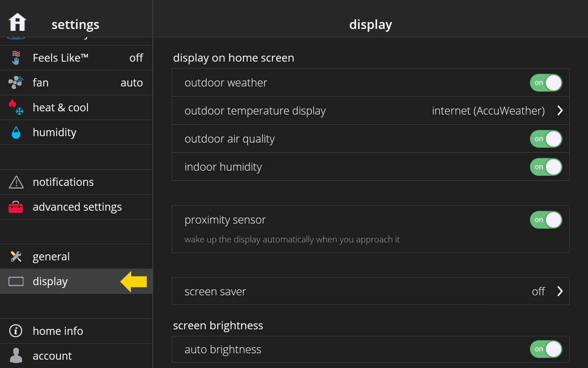Image resolution: width=588 pixels, height=368 pixels.
Task: Select display menu item in sidebar
Action: [x=76, y=282]
